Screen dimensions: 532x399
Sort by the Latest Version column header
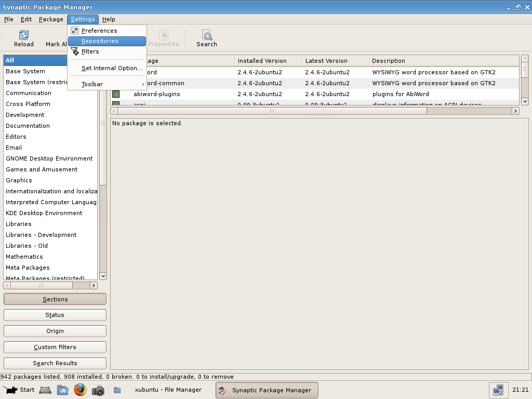[336, 61]
